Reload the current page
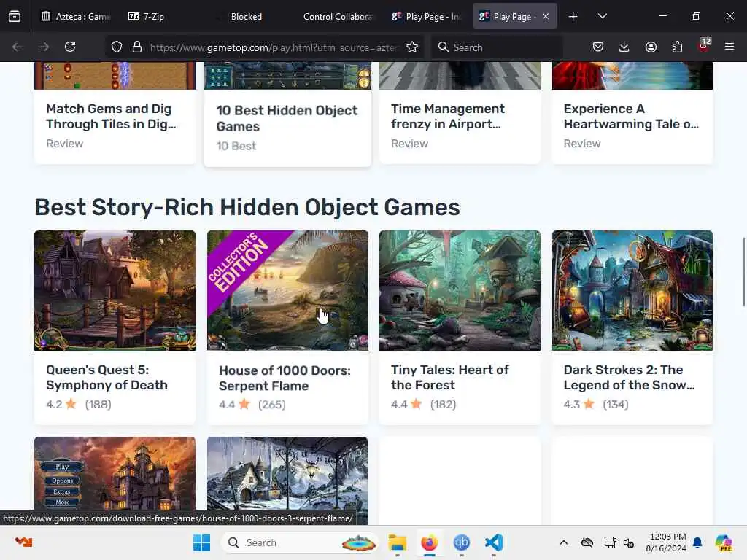The height and width of the screenshot is (560, 747). (70, 47)
